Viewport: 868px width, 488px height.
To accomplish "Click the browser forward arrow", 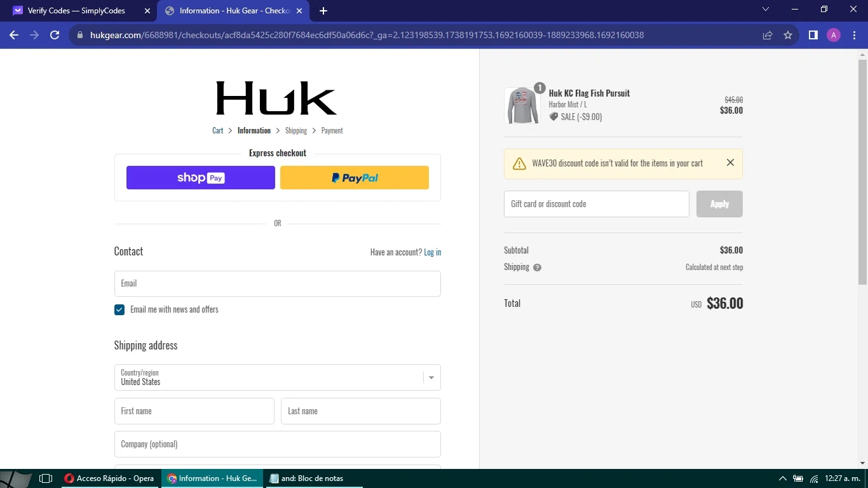I will [x=34, y=35].
